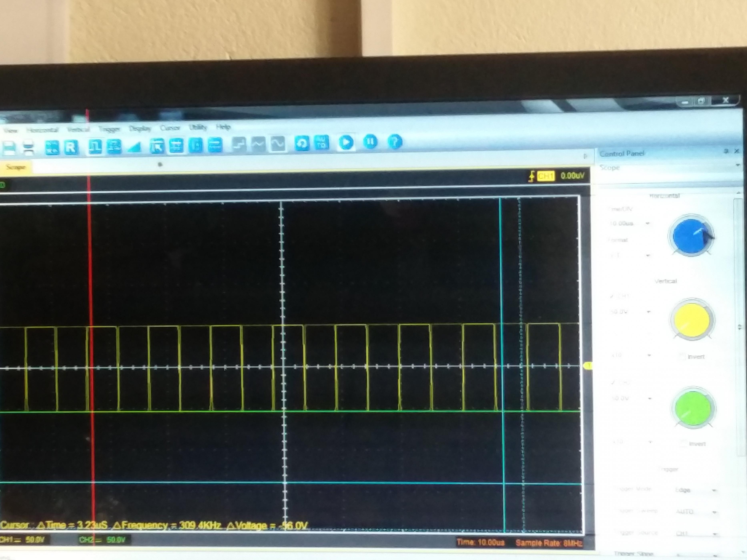
Task: Open the Cursor menu
Action: point(170,128)
